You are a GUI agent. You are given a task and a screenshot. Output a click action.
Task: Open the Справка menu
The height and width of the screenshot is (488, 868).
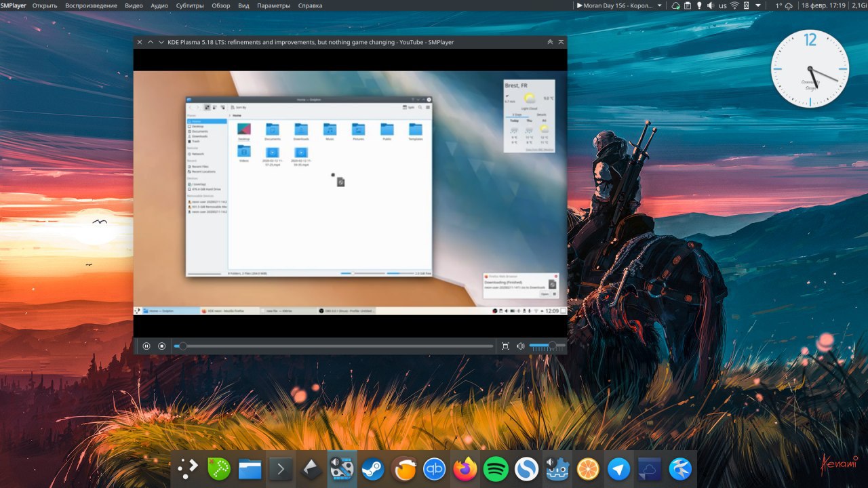pyautogui.click(x=311, y=5)
